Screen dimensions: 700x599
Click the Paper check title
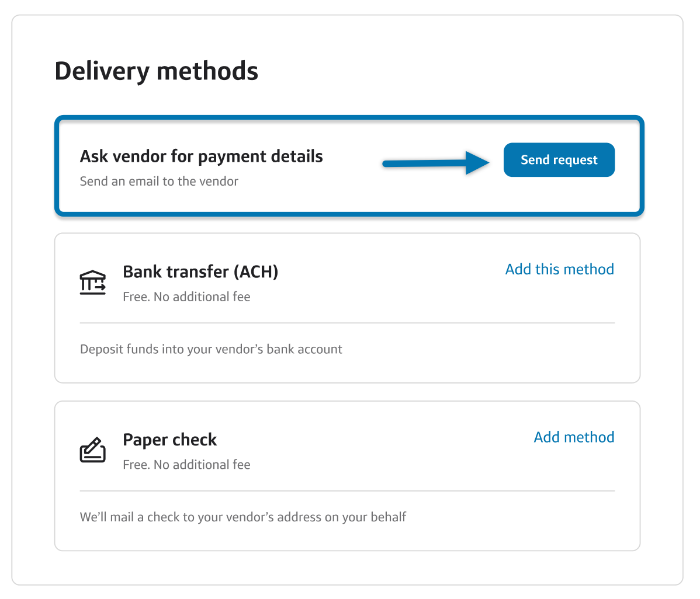[169, 440]
